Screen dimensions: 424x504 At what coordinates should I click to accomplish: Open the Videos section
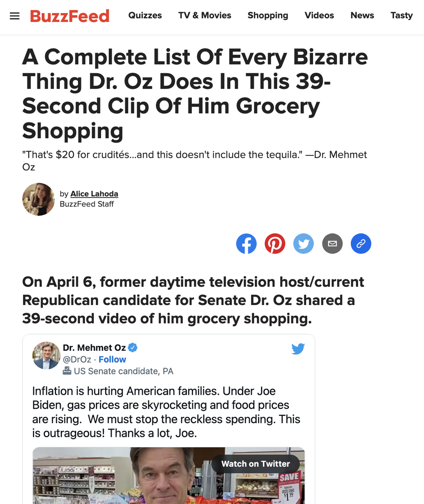[x=319, y=15]
